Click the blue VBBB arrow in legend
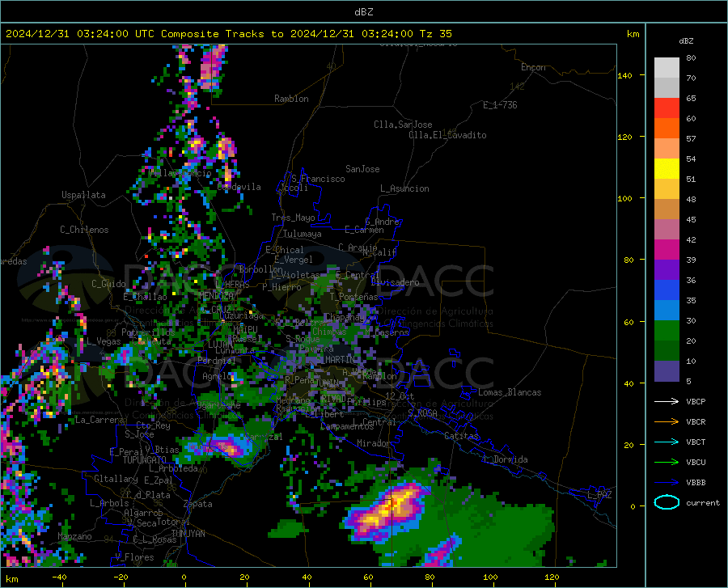The image size is (728, 588). click(667, 483)
